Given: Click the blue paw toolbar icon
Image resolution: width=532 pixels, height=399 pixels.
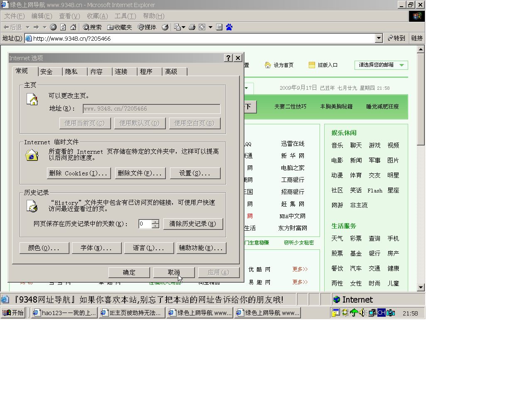Looking at the screenshot, I should [229, 27].
